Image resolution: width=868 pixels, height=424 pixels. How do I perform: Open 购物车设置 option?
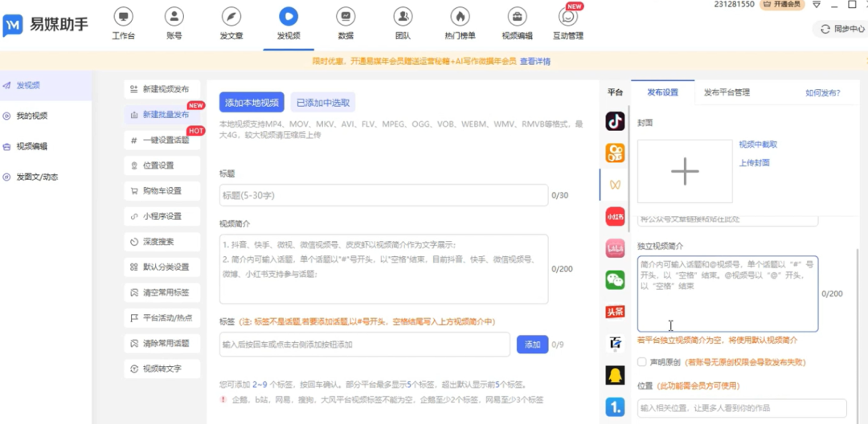[162, 190]
